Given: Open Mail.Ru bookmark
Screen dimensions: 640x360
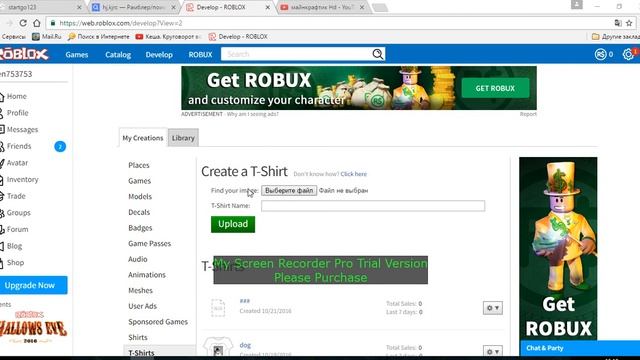Looking at the screenshot, I should pos(47,37).
